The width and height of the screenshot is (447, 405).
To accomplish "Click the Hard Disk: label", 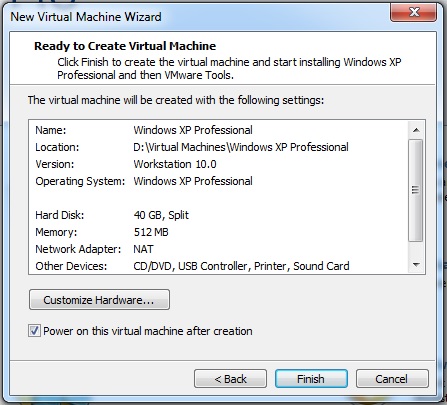I will pyautogui.click(x=60, y=215).
